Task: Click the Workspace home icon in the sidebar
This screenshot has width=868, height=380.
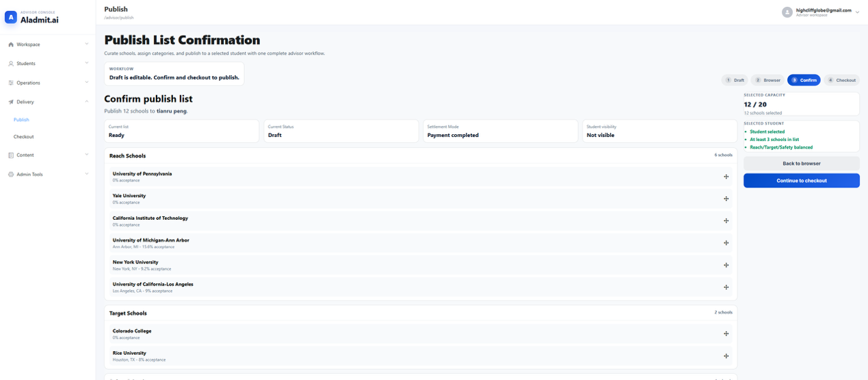Action: 11,45
